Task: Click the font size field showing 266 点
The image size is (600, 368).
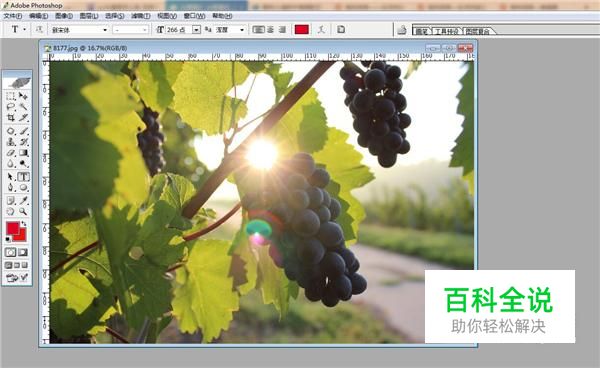Action: 178,29
